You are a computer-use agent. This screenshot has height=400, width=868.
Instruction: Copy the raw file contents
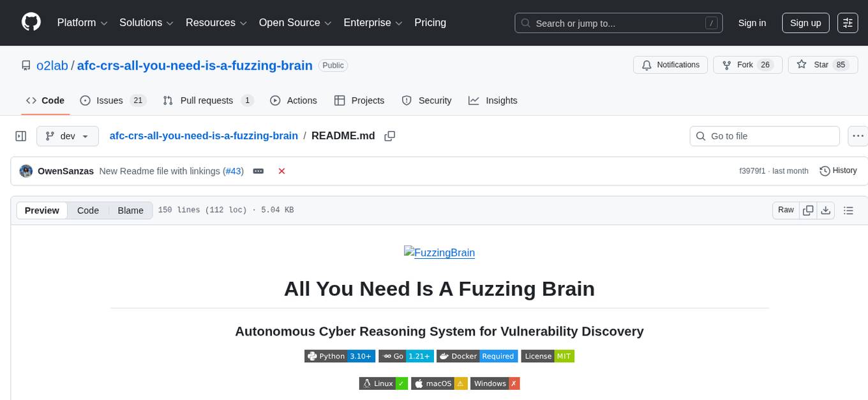click(807, 210)
